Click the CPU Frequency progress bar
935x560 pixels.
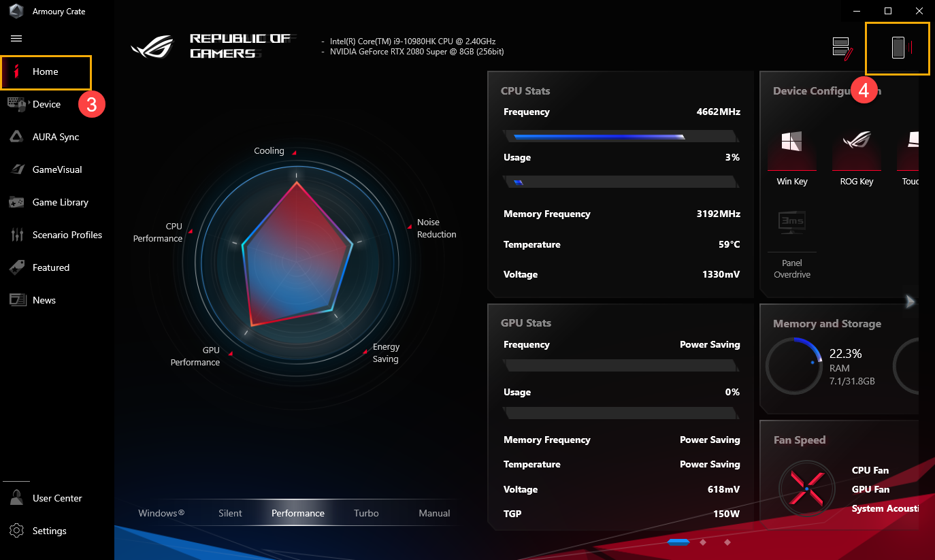[x=621, y=136]
